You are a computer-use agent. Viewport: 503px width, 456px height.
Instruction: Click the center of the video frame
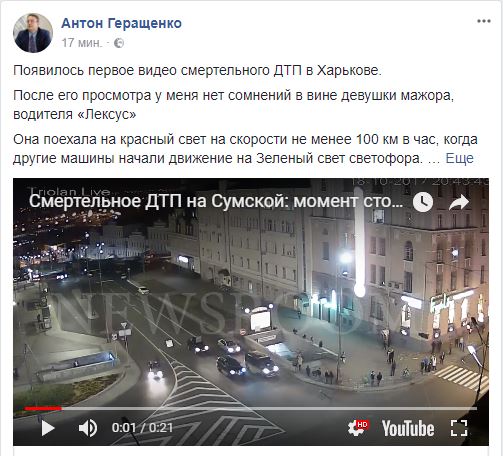[251, 312]
